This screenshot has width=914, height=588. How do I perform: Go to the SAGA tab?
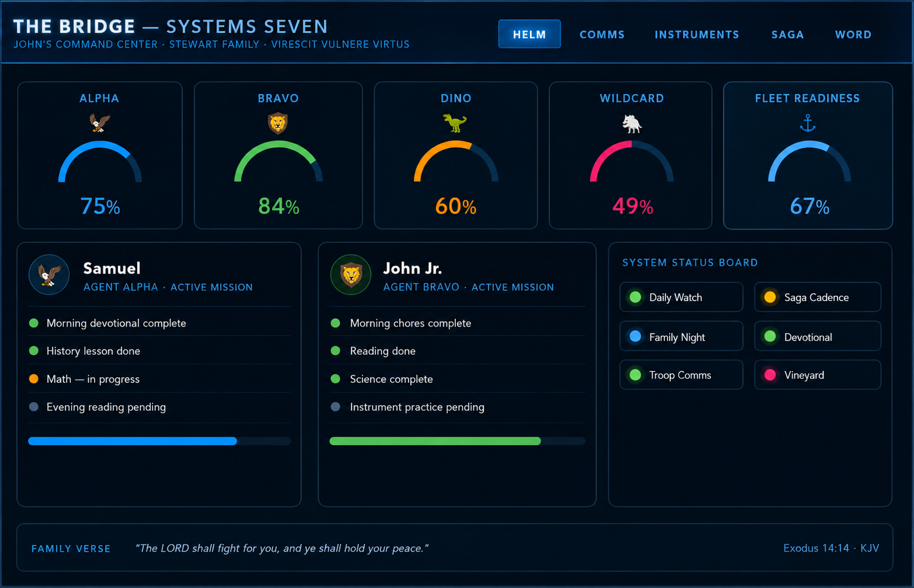787,34
